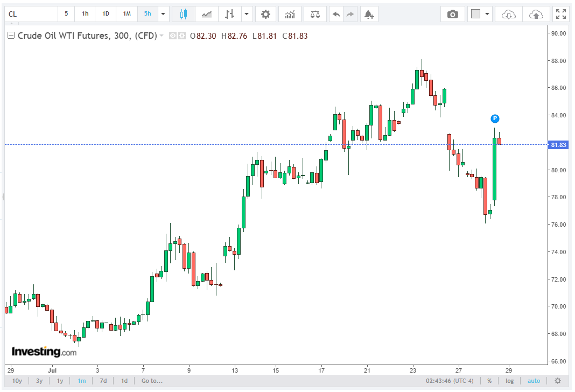Toggle log scale

[509, 381]
